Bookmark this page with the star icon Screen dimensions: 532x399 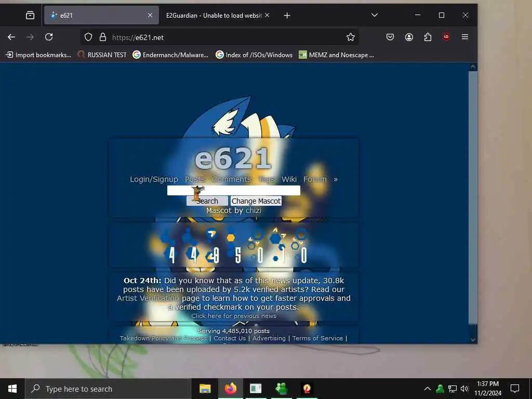point(351,37)
